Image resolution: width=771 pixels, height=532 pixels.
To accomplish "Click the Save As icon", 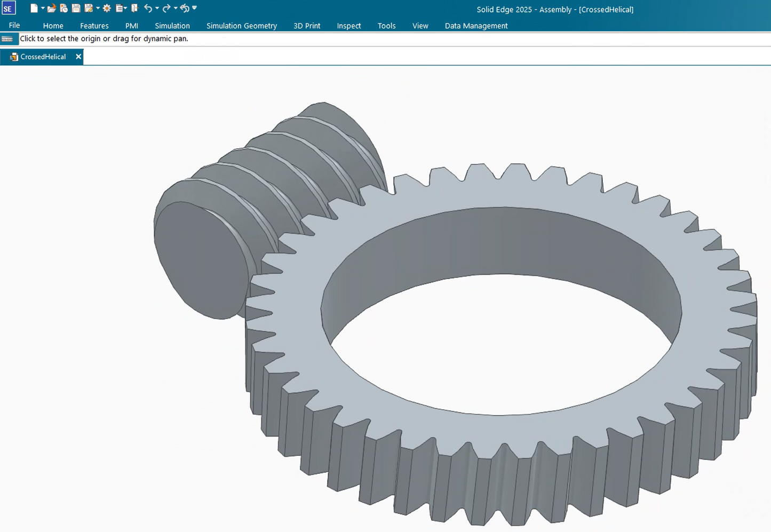I will (89, 8).
